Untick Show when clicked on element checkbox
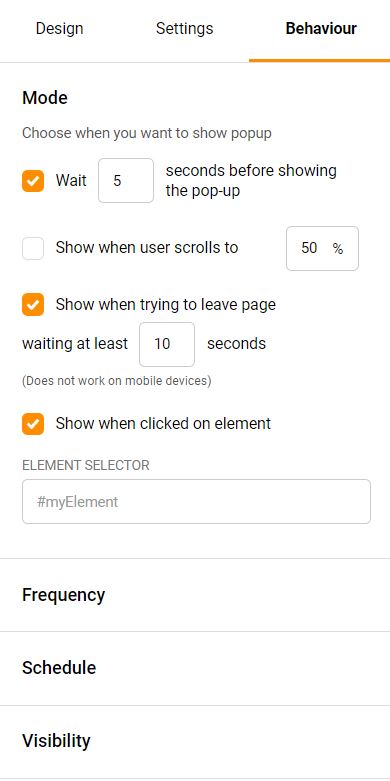390x781 pixels. pos(33,424)
